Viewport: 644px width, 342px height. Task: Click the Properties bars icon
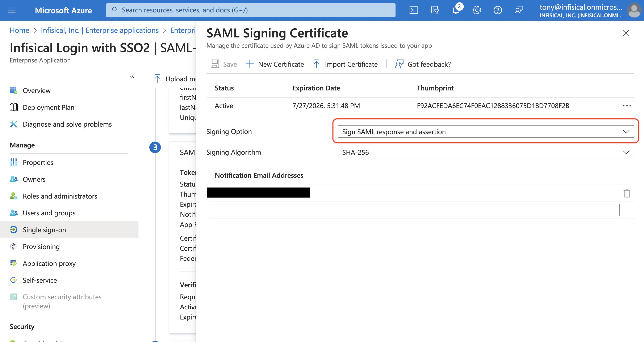click(13, 162)
